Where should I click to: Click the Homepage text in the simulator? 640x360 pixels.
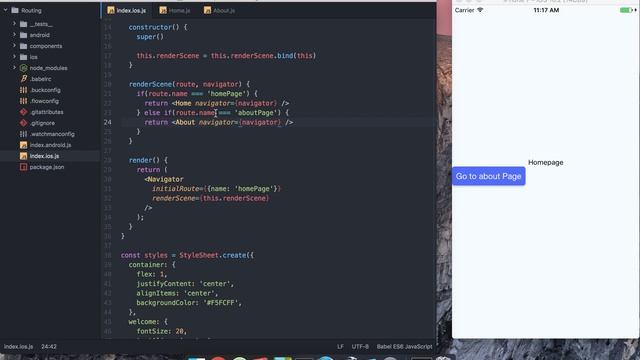[545, 162]
